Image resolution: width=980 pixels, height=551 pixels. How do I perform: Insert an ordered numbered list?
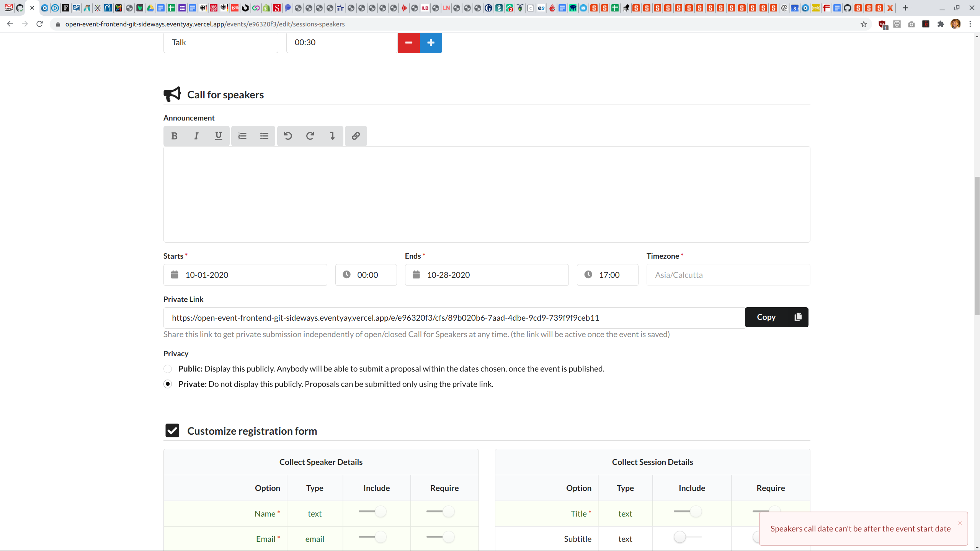[242, 136]
